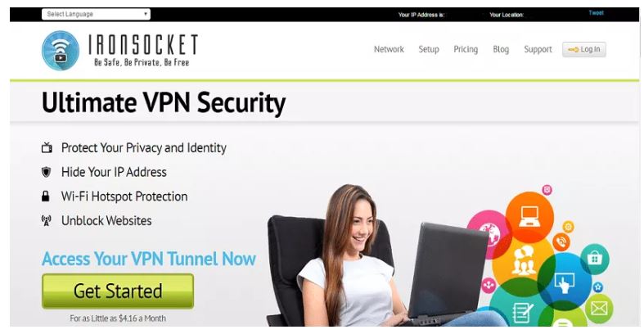Click the TV icon beside Protect Your Privacy
The height and width of the screenshot is (334, 644).
click(x=47, y=147)
